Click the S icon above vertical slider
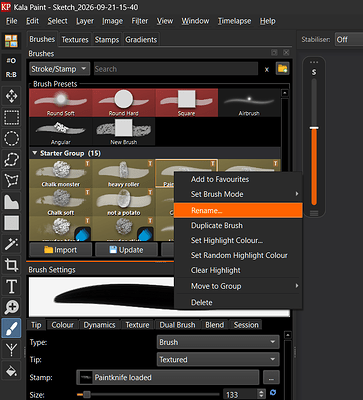Screen dimensions: 363x400 (314, 72)
